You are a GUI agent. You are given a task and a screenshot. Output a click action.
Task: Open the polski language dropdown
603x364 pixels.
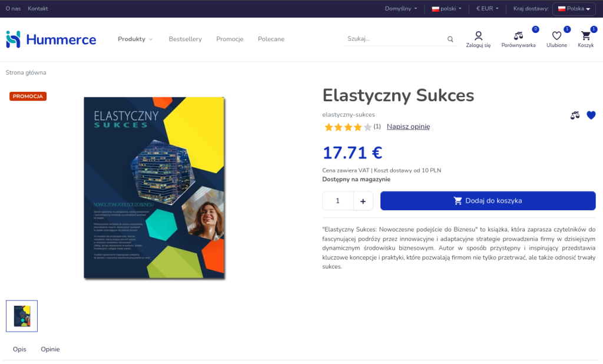446,9
